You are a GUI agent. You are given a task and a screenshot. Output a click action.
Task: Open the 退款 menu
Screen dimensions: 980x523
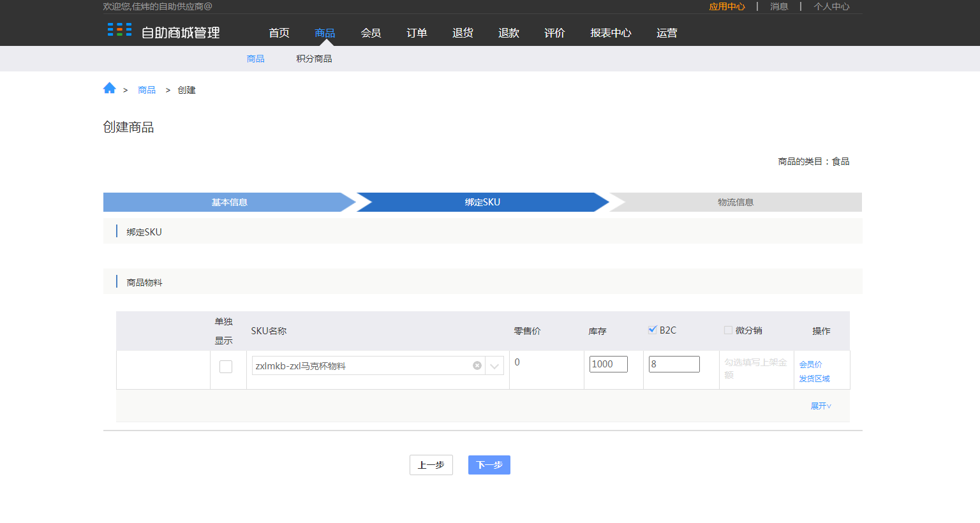click(509, 33)
